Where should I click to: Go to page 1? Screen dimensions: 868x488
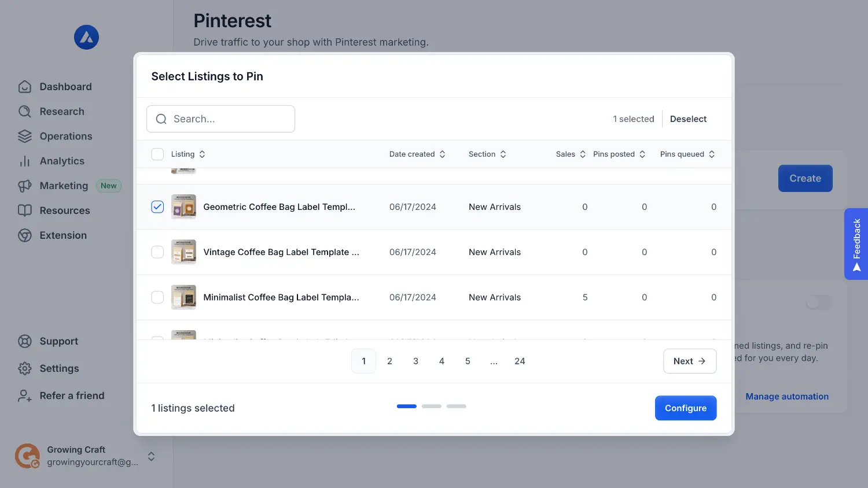pos(364,361)
